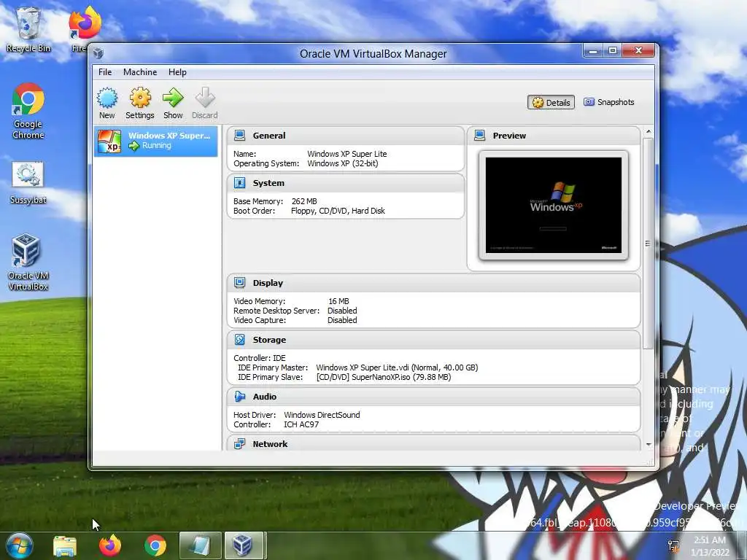Open the Windows Start orb
This screenshot has width=747, height=560.
20,545
